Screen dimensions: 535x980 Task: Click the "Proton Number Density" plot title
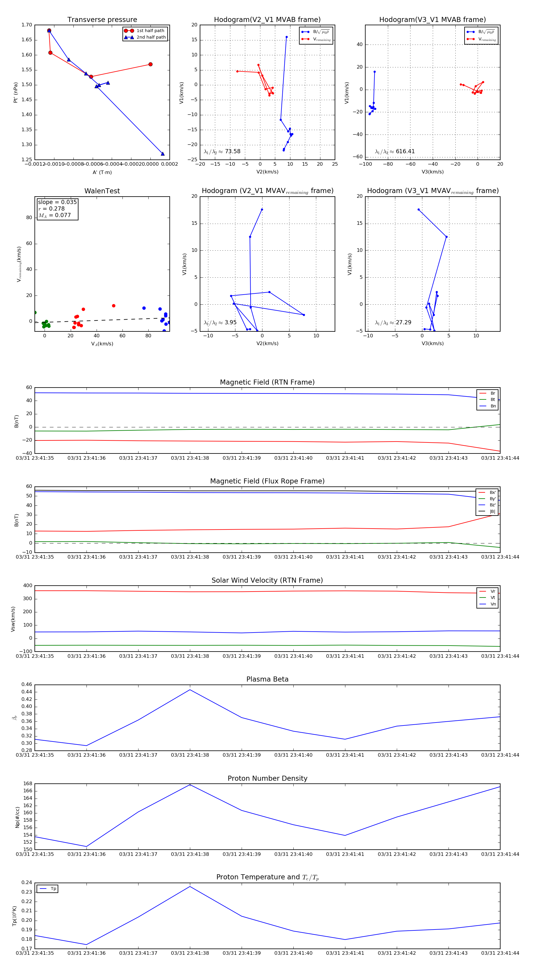click(x=267, y=778)
